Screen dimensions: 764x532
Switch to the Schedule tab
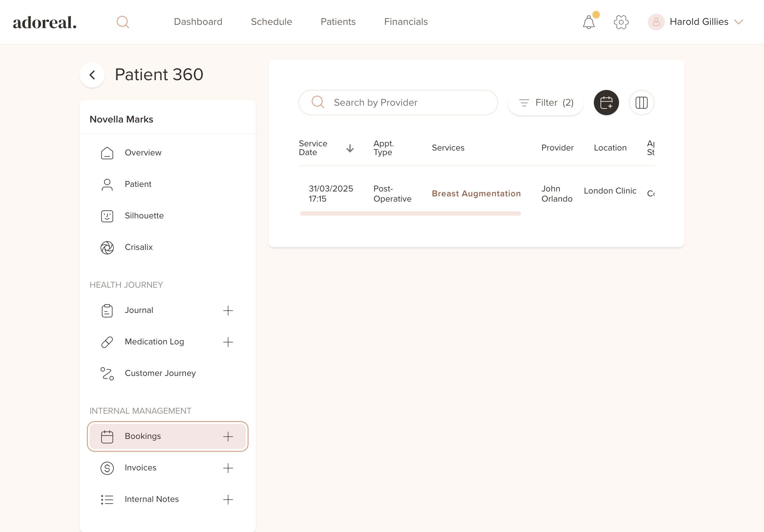coord(271,22)
